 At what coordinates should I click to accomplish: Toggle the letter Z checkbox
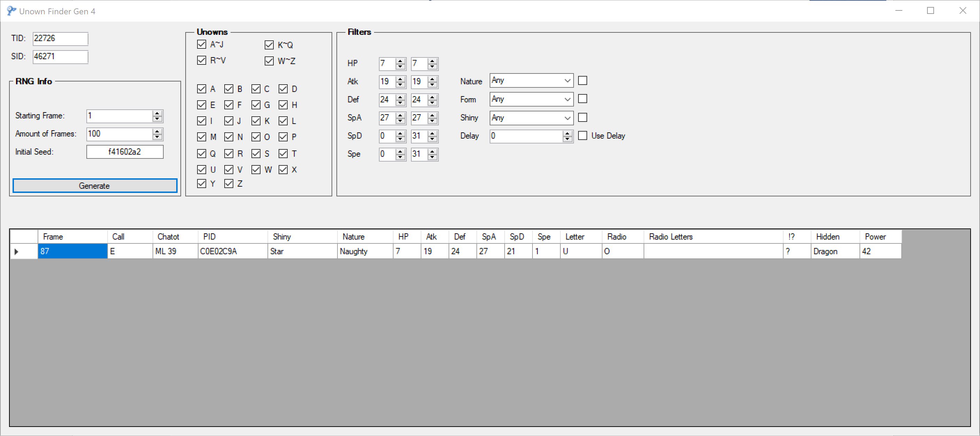tap(229, 184)
